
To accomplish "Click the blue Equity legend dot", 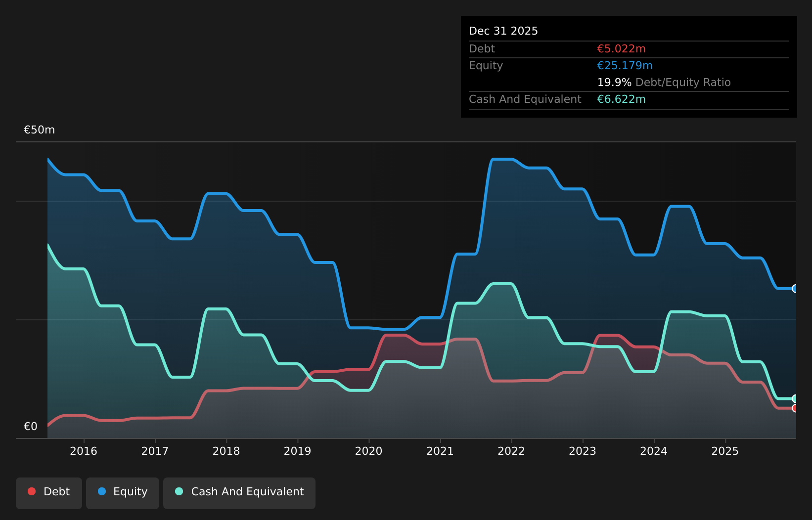I will coord(102,491).
